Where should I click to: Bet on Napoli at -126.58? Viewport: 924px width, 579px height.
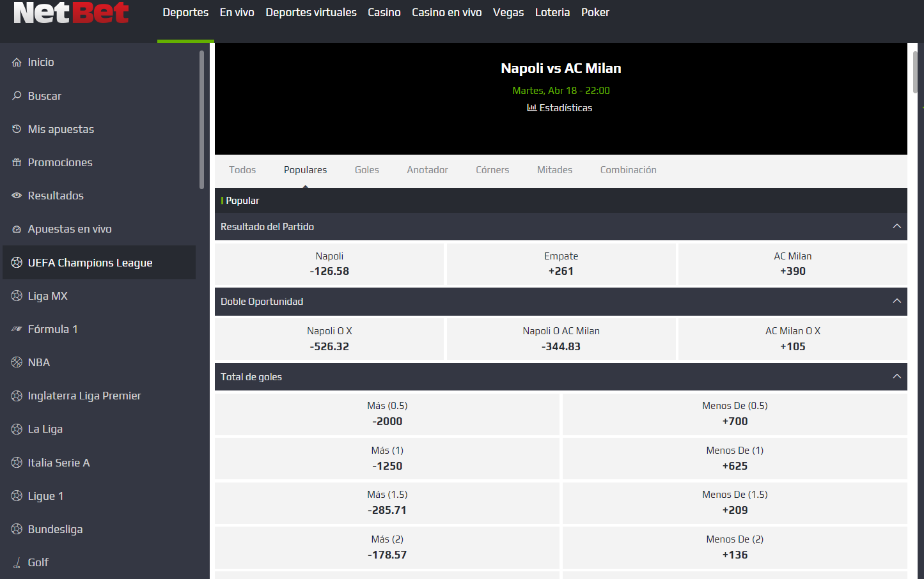click(x=329, y=264)
